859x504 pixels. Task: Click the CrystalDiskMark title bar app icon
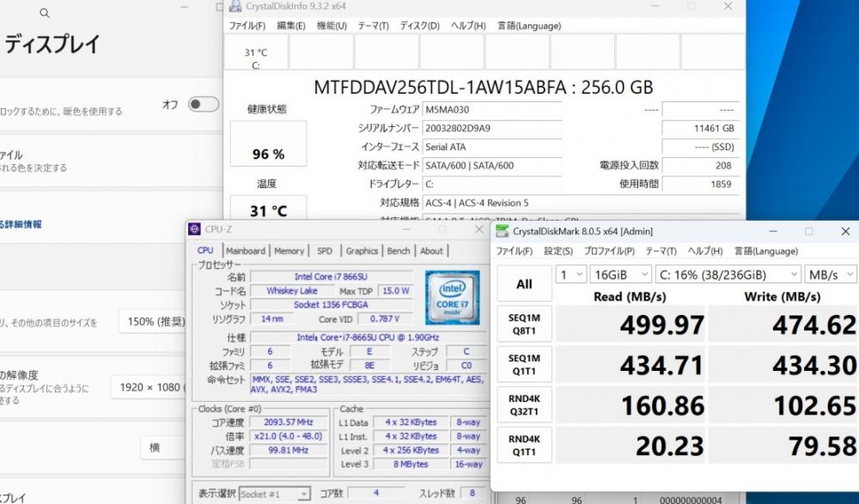(x=503, y=231)
